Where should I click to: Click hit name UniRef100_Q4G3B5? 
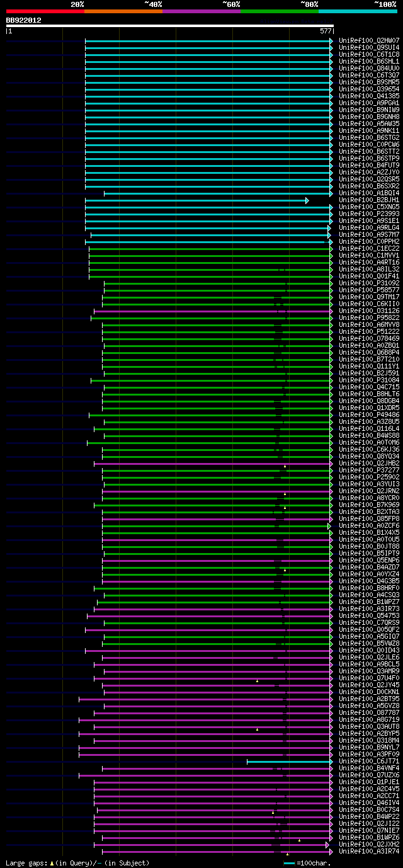(369, 581)
